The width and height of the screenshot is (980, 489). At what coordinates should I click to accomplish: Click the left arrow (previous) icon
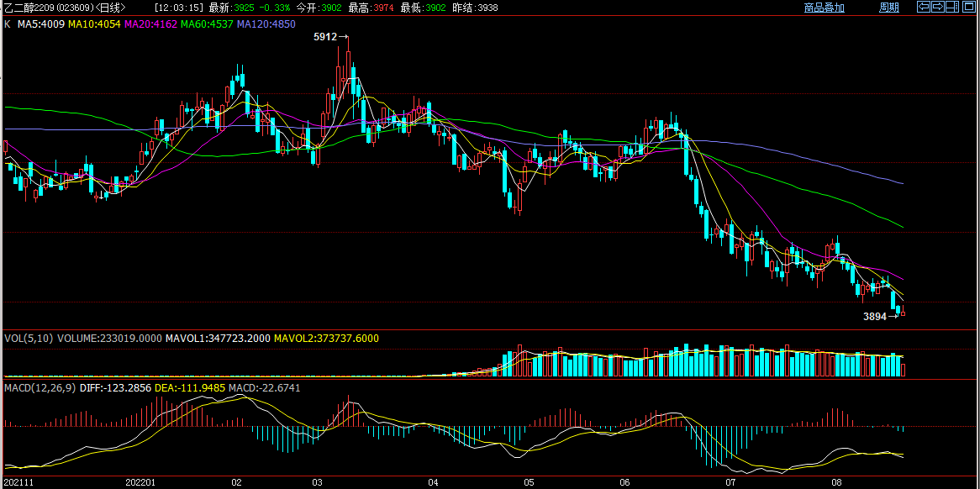tap(924, 7)
